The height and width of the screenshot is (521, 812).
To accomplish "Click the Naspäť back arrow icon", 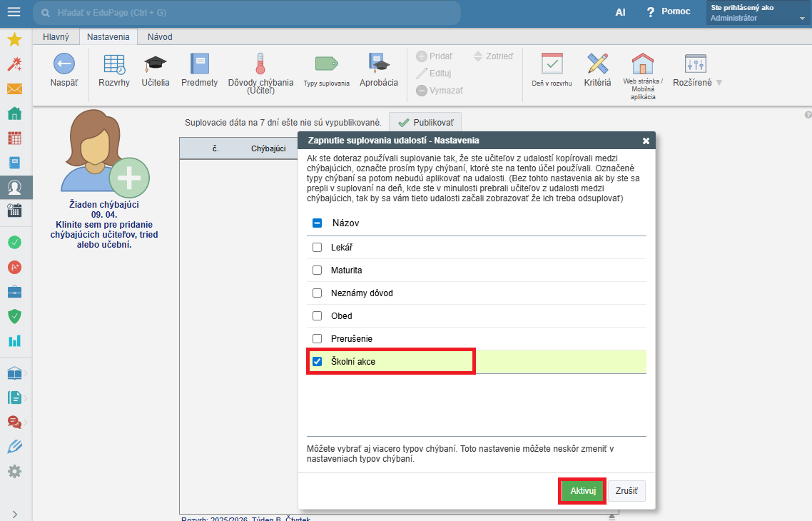I will coord(64,64).
